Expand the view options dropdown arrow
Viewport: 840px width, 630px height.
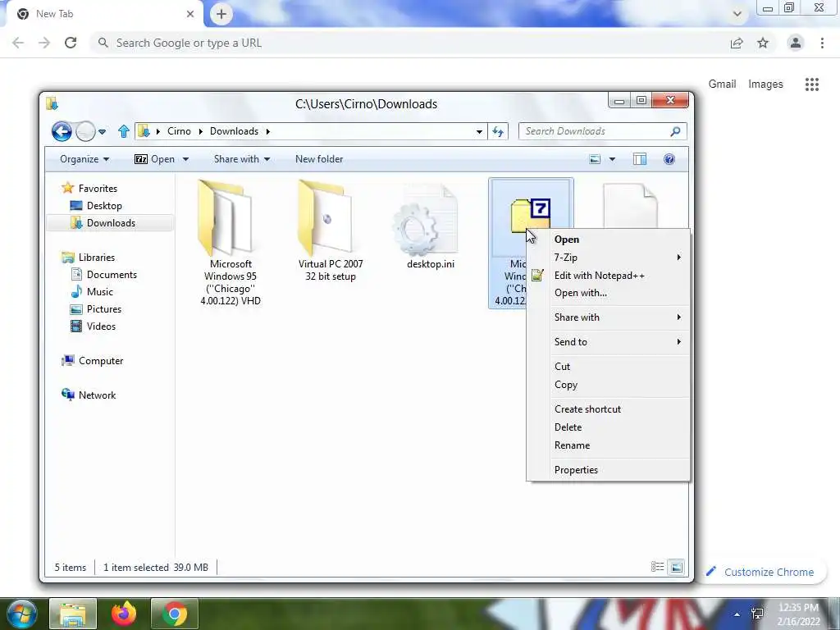(612, 159)
